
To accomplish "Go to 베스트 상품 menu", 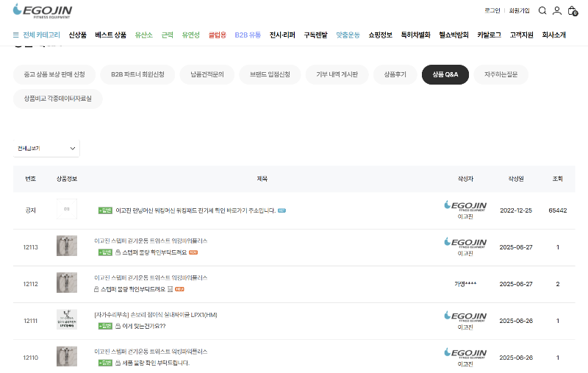I will (111, 35).
